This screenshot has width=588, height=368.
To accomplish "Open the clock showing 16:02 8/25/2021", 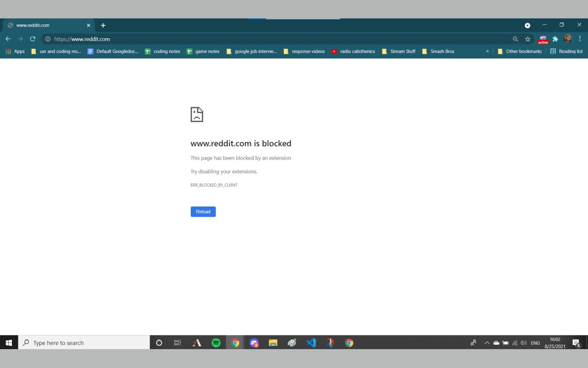I will pyautogui.click(x=555, y=343).
